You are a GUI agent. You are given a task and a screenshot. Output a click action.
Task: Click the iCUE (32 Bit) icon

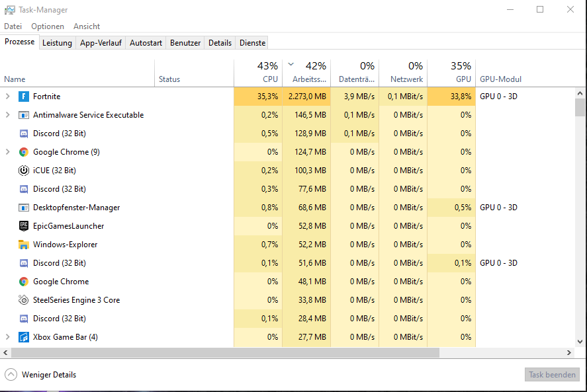(x=24, y=171)
